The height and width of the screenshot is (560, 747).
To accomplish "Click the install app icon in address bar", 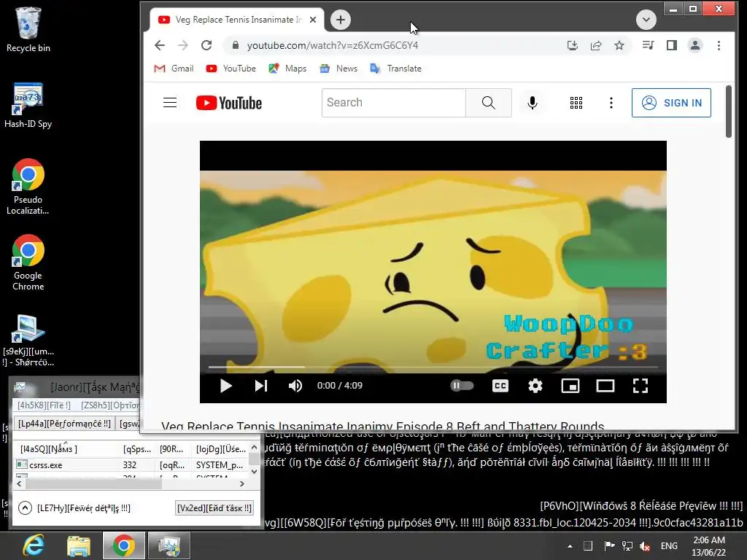I will tap(573, 45).
